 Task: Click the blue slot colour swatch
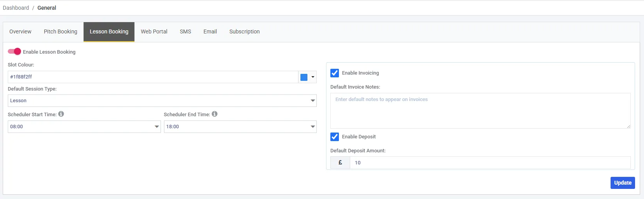(304, 77)
